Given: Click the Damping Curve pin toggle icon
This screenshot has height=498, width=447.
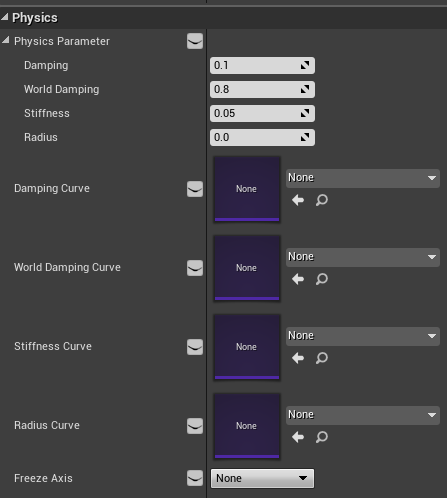Looking at the screenshot, I should pyautogui.click(x=195, y=189).
